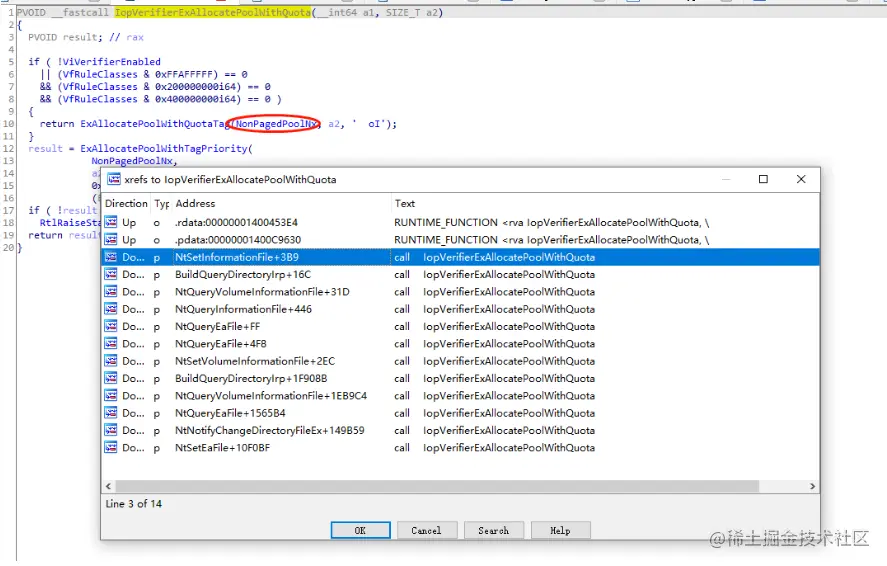Click 0x400000000i64 constant in pseudocode
Screen dimensions: 887x566
pos(196,100)
